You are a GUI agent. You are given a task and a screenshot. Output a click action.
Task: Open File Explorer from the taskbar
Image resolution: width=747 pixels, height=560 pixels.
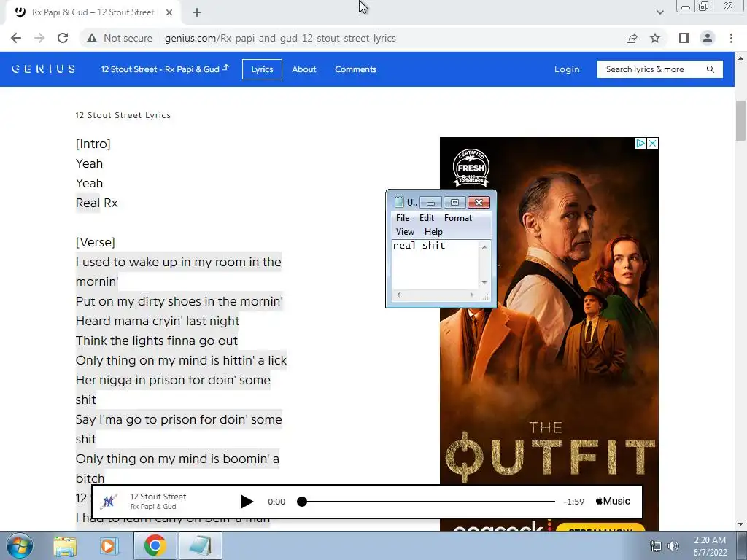pos(65,545)
